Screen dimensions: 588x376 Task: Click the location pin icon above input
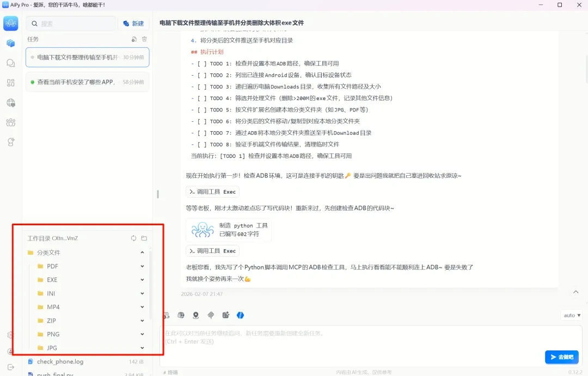coord(196,315)
